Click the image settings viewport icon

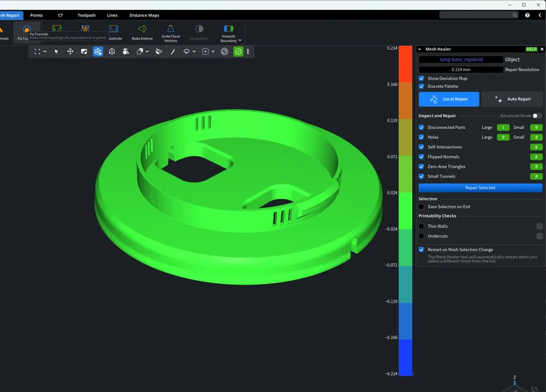(x=84, y=51)
